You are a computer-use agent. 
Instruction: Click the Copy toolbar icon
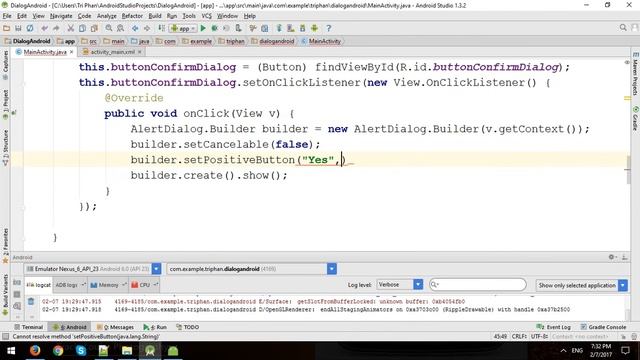[x=82, y=28]
